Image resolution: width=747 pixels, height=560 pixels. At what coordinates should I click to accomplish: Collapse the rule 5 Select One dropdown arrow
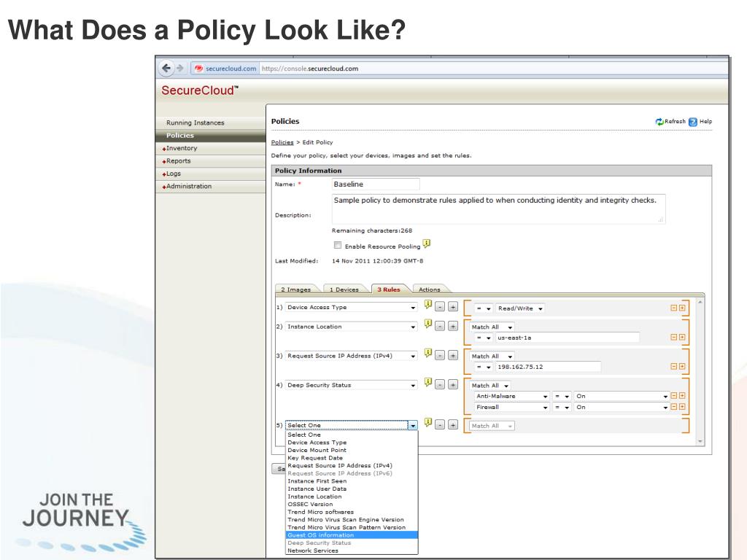tap(413, 425)
